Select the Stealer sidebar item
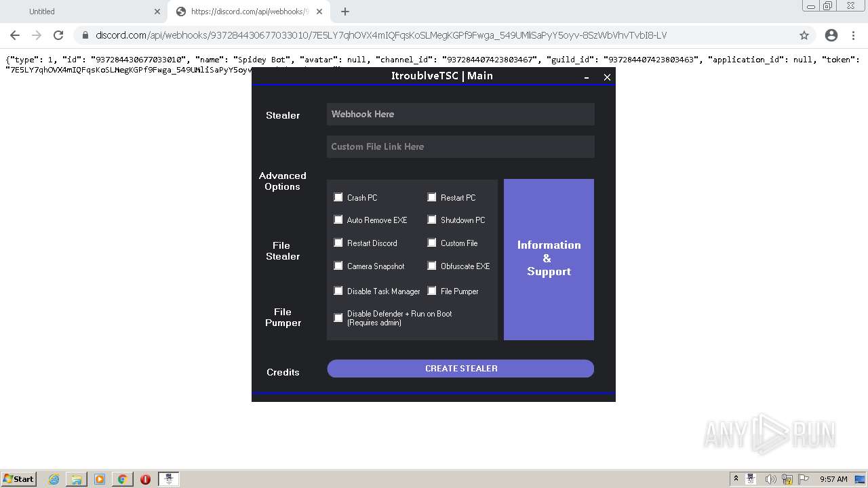 (x=283, y=115)
